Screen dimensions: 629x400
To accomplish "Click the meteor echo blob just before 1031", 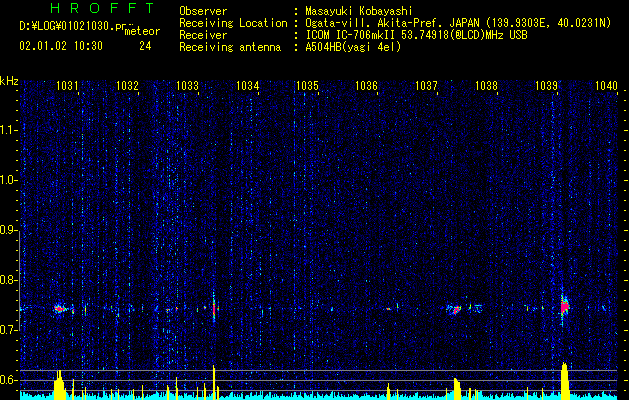I will (59, 309).
